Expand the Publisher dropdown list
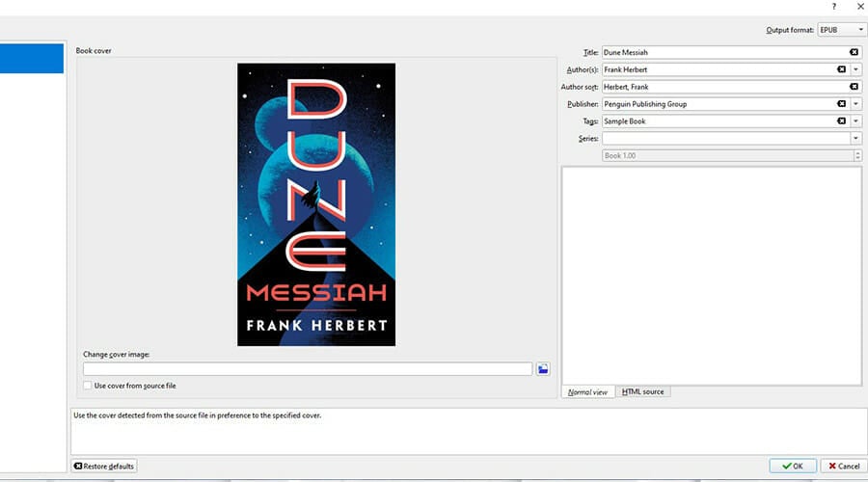 coord(855,103)
